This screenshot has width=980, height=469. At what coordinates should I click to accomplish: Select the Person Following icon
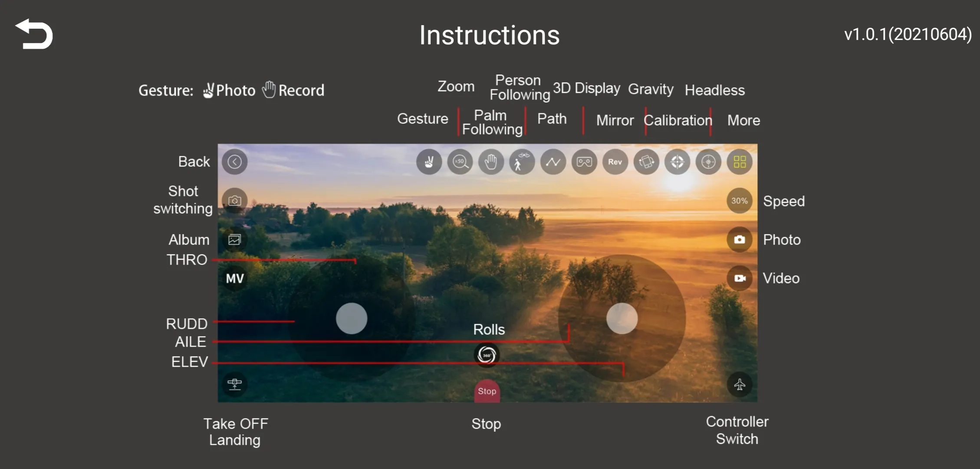pyautogui.click(x=522, y=162)
